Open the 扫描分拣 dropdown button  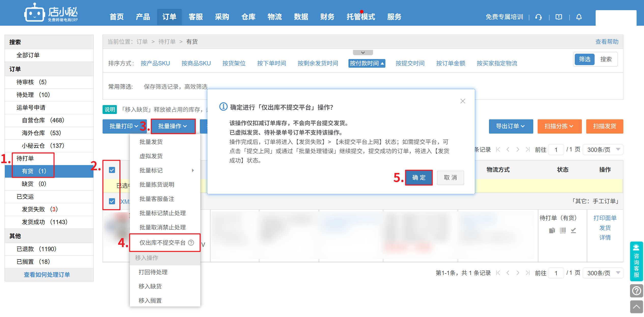559,126
